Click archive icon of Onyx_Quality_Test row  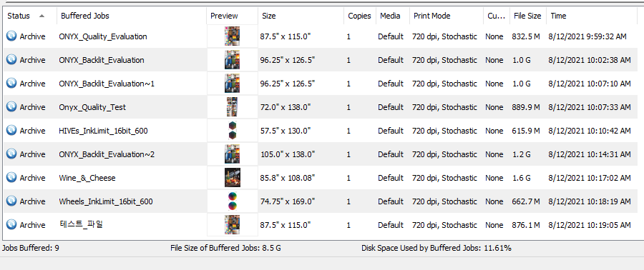click(x=11, y=107)
